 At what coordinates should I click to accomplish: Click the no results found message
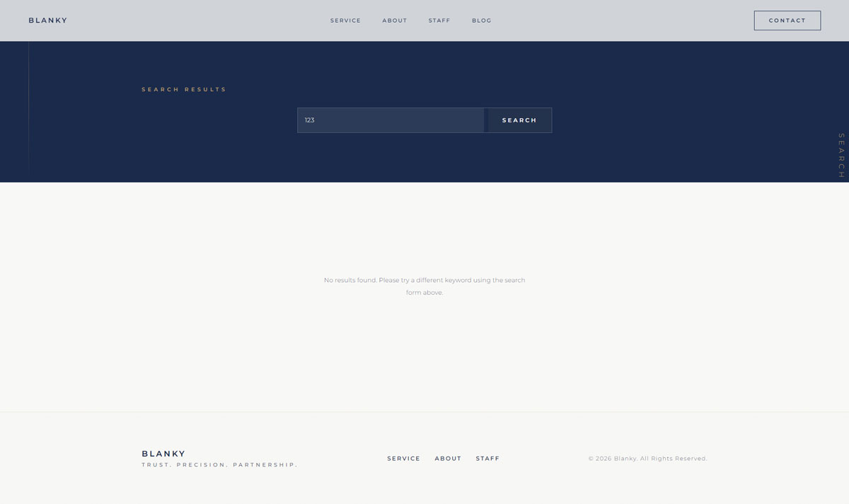pyautogui.click(x=424, y=286)
